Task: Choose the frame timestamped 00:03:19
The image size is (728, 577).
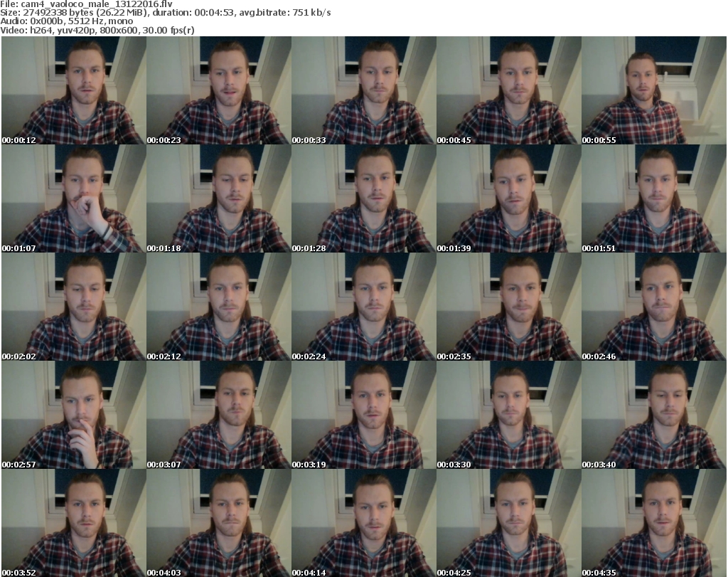Action: coord(364,415)
